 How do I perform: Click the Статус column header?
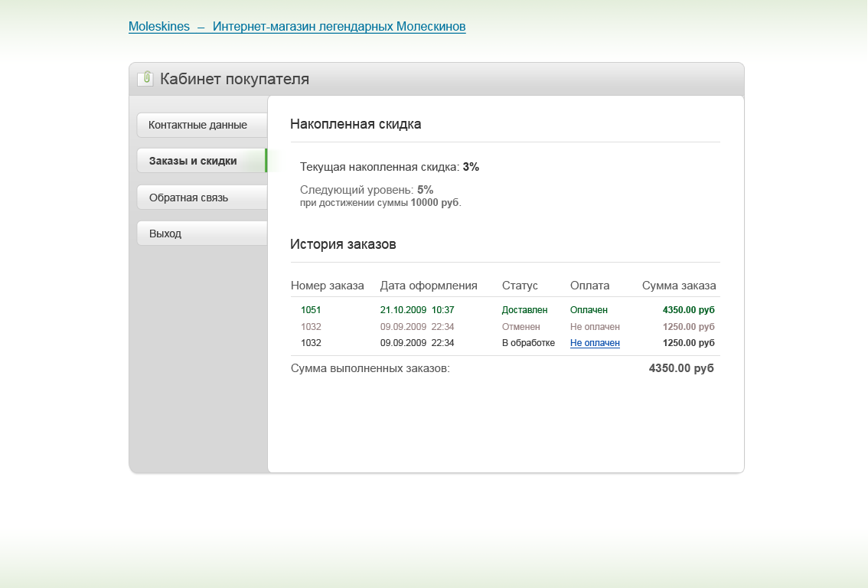click(x=520, y=286)
